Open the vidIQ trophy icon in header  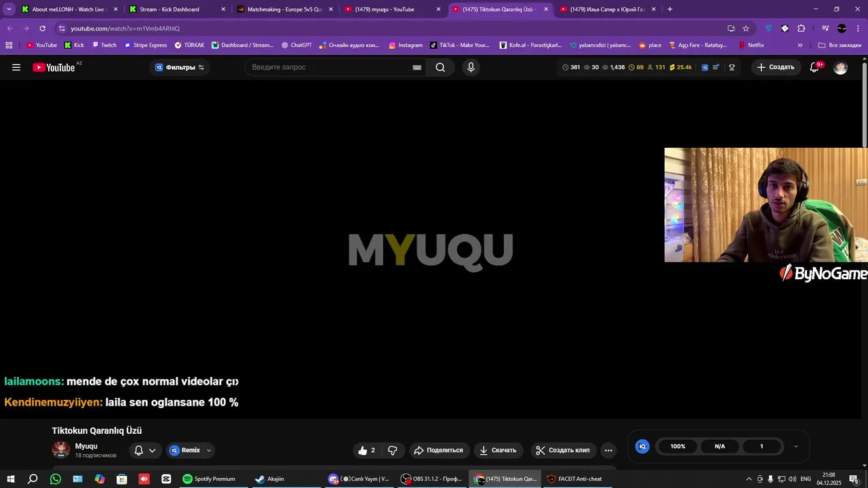coord(732,67)
